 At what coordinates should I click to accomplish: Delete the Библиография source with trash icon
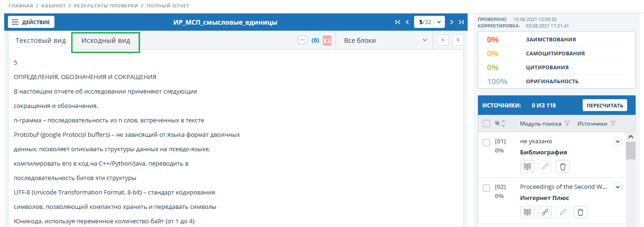[x=563, y=166]
